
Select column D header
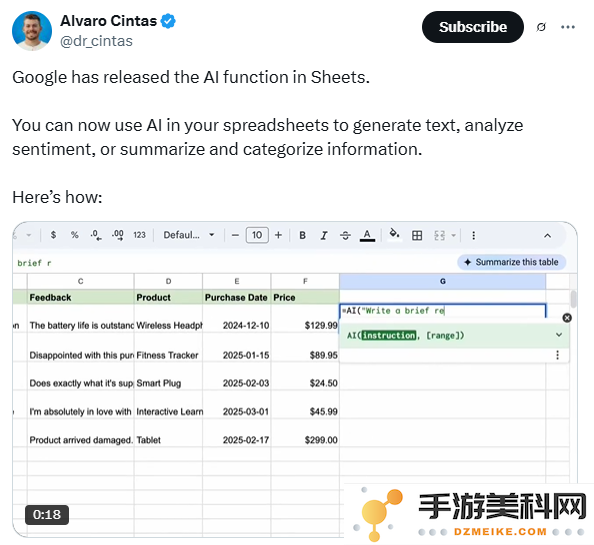[168, 281]
